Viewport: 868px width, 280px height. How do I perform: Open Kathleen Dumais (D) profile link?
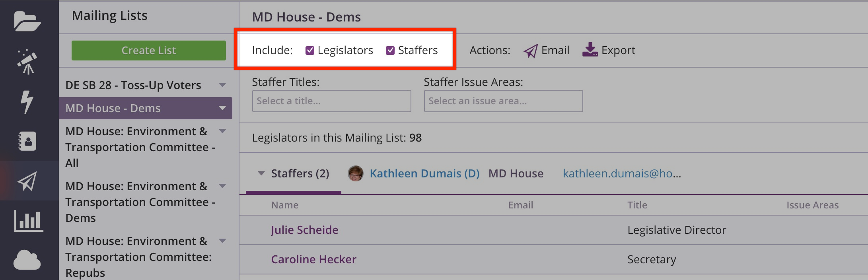tap(424, 173)
